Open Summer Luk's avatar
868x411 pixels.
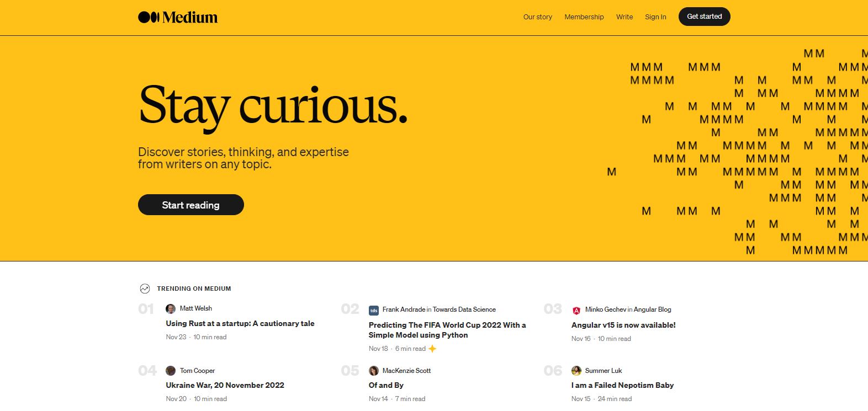click(576, 371)
